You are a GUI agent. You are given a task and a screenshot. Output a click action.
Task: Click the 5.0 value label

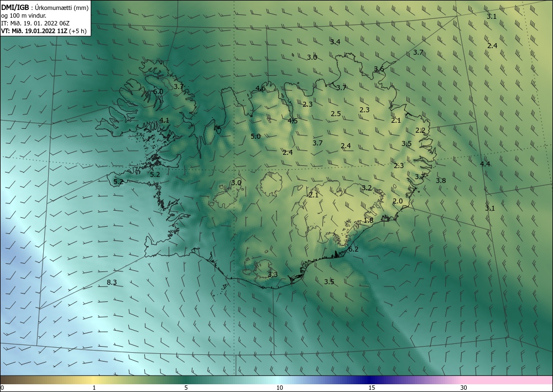tap(255, 136)
